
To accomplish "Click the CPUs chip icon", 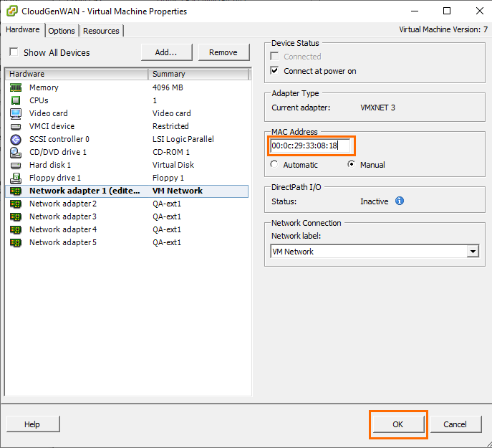I will (x=16, y=100).
